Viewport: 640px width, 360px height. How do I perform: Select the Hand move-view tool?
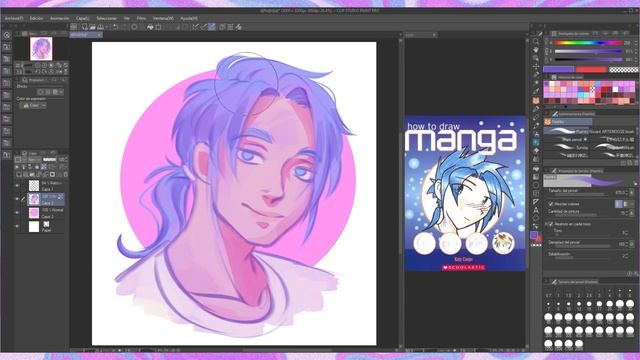pos(536,50)
